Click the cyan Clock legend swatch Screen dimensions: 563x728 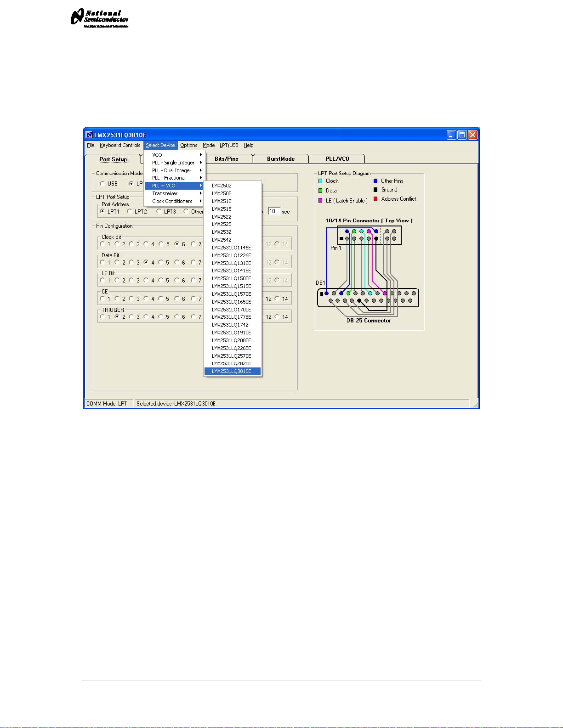[320, 181]
